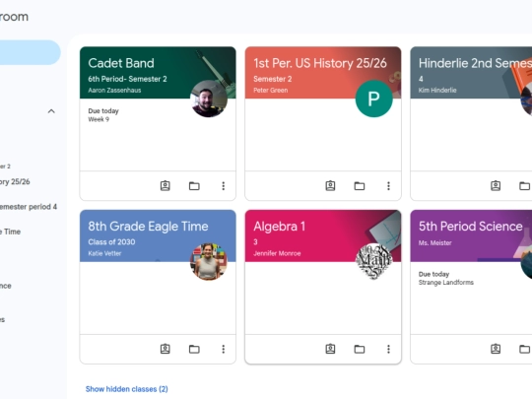Click 'Katie Vetter' teacher name
The image size is (532, 399).
click(104, 253)
